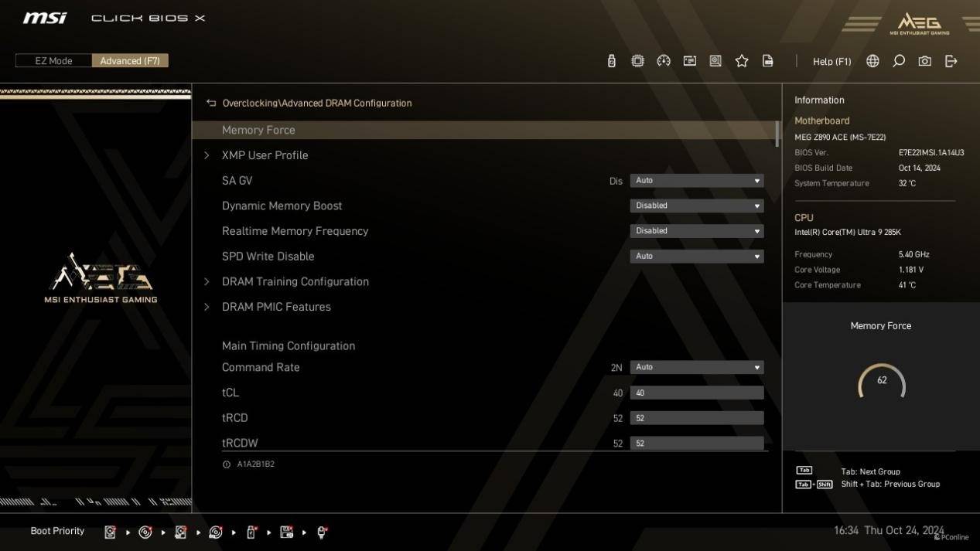Open the speedometer performance icon
This screenshot has width=980, height=551.
664,61
